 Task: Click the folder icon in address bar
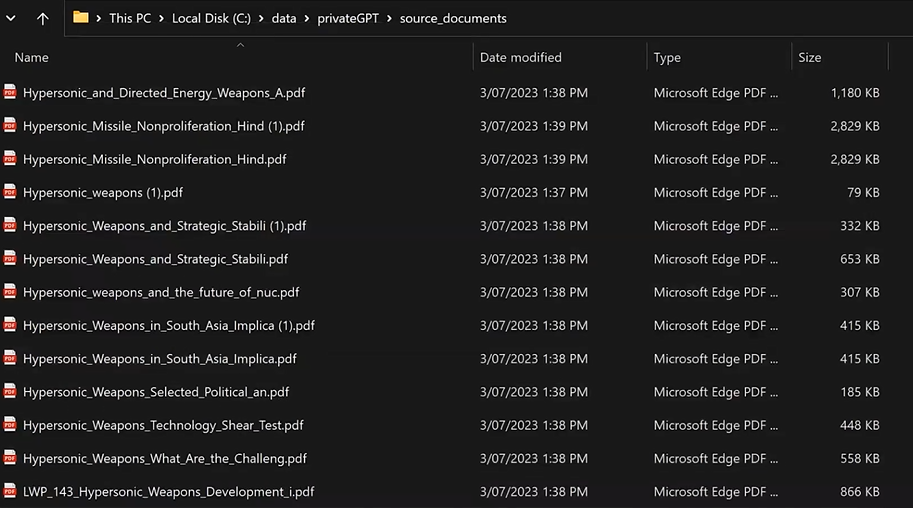(81, 17)
